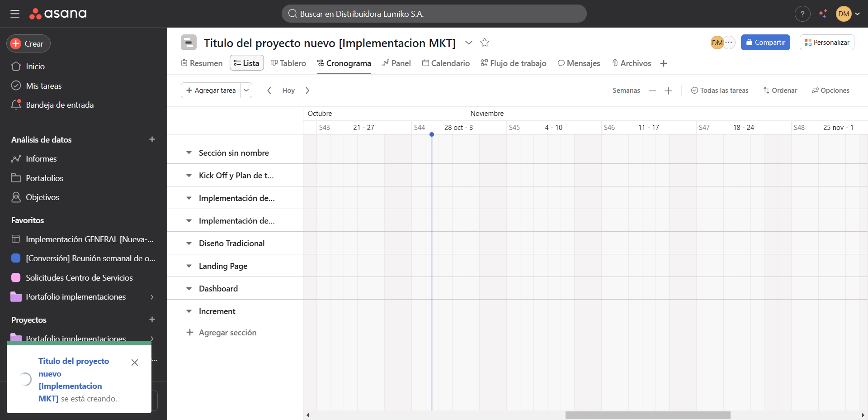Zoom in the timeline with plus
Image resolution: width=868 pixels, height=420 pixels.
pyautogui.click(x=668, y=91)
